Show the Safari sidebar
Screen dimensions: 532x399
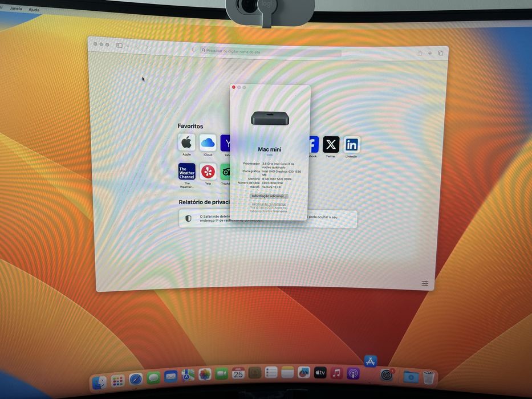[119, 45]
